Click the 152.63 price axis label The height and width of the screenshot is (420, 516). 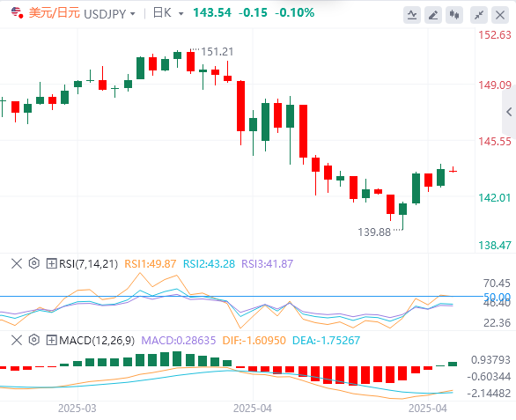pos(495,35)
